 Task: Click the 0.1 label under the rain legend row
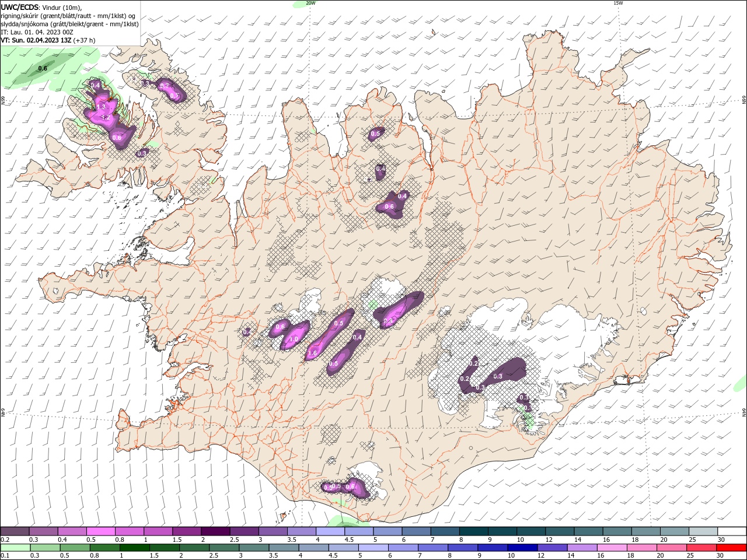click(5, 556)
